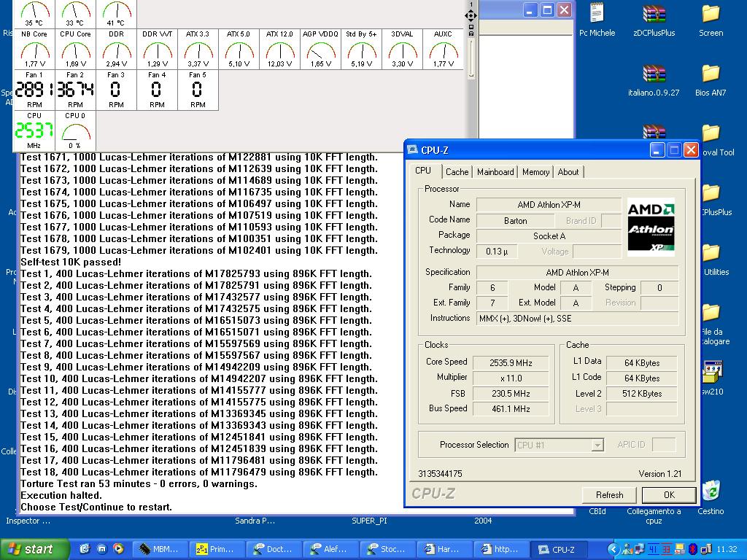Click the MBM dashboard four-arrow move handle
The image size is (747, 560).
tap(471, 16)
